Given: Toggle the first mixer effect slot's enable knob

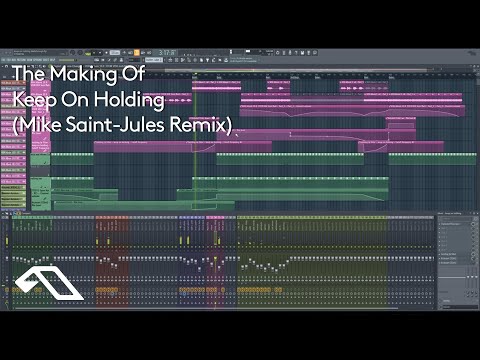Looking at the screenshot, I should click(473, 224).
